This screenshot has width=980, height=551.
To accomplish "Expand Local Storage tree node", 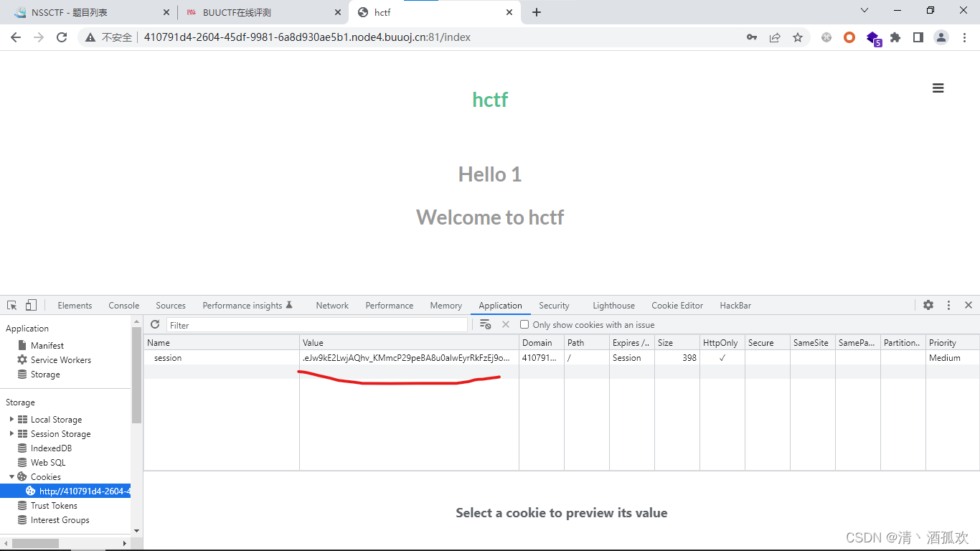I will (x=11, y=419).
